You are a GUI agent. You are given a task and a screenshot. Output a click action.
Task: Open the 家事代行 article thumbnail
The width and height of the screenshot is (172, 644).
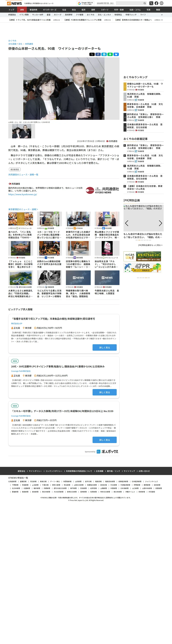point(78,219)
